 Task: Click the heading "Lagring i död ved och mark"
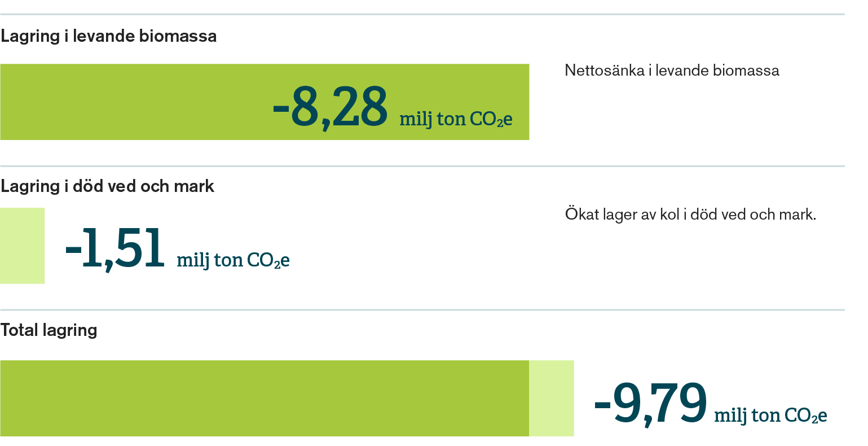(x=107, y=186)
